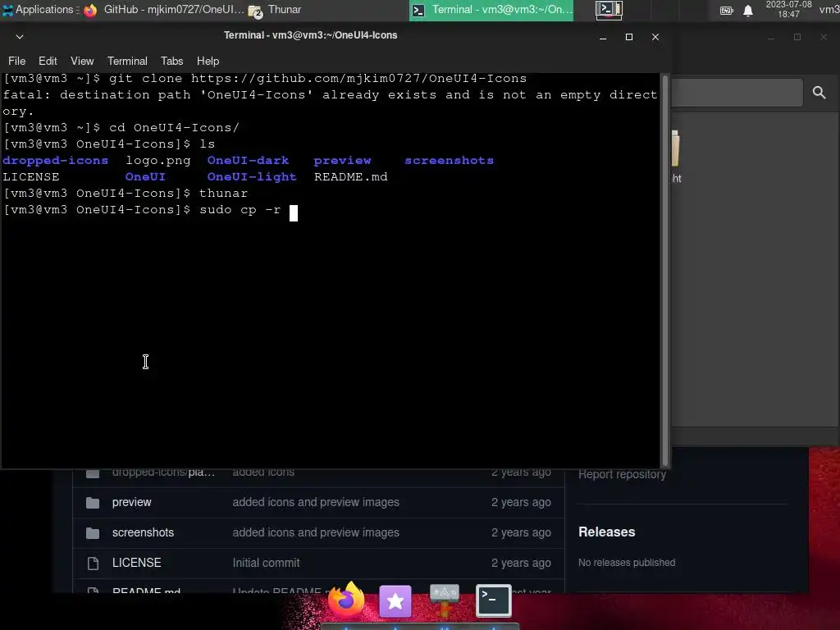Click the Firefox icon in the top panel

coord(90,10)
